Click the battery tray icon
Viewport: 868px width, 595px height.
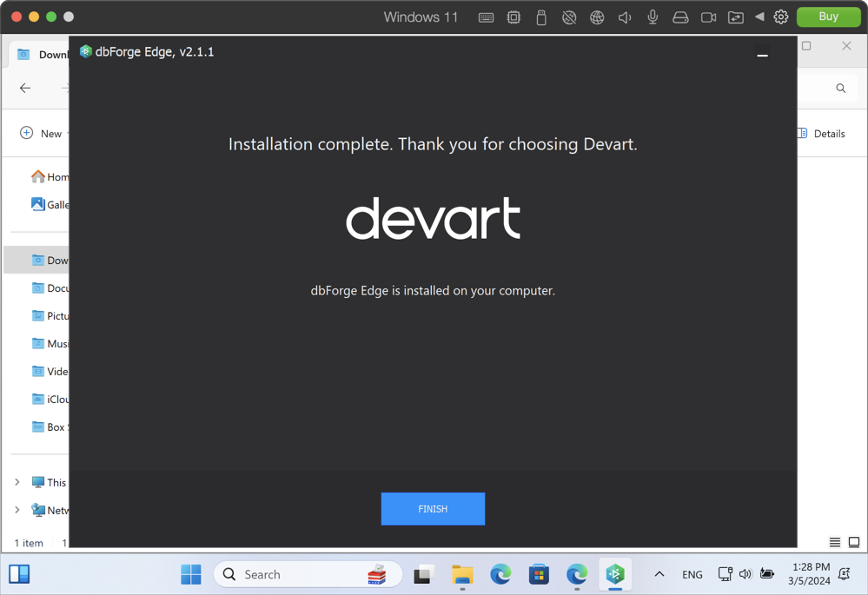(766, 573)
